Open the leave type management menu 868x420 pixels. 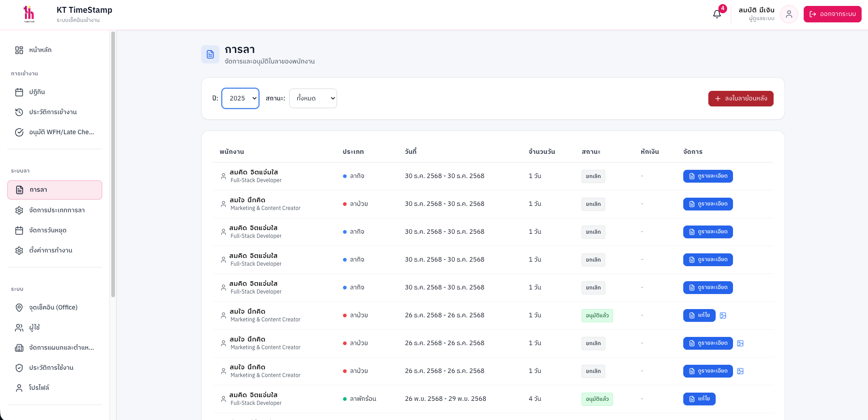pyautogui.click(x=57, y=210)
